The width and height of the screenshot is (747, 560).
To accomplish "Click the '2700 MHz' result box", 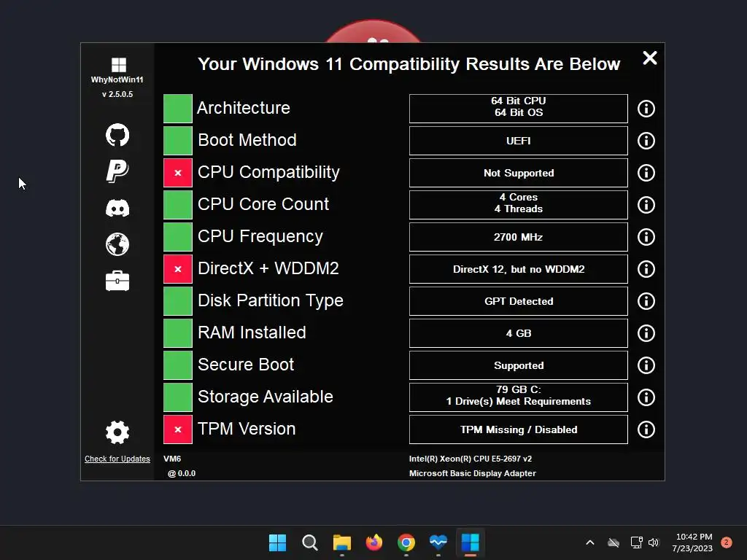I will 519,237.
